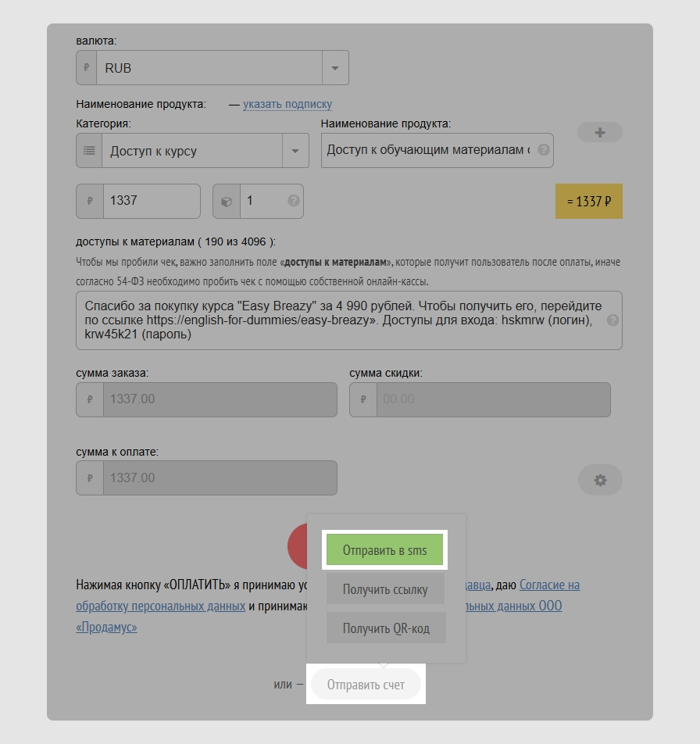Open the category dropdown arrow
The image size is (700, 744).
(295, 151)
